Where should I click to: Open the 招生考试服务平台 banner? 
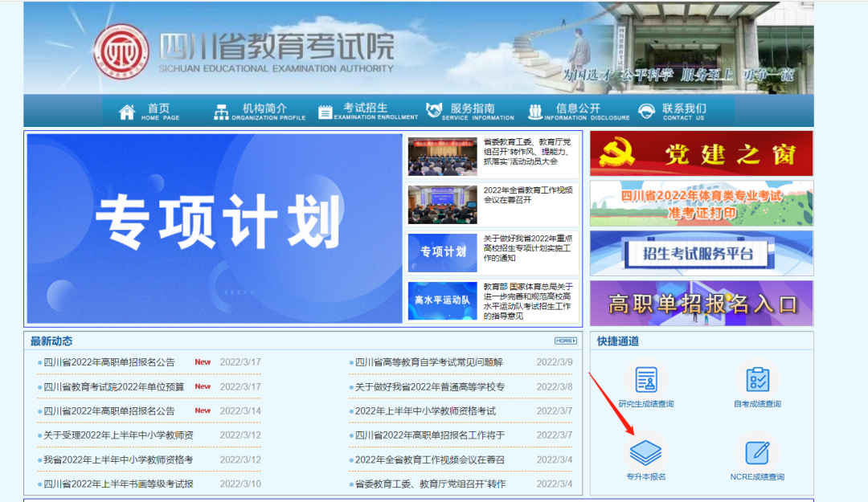coord(702,254)
